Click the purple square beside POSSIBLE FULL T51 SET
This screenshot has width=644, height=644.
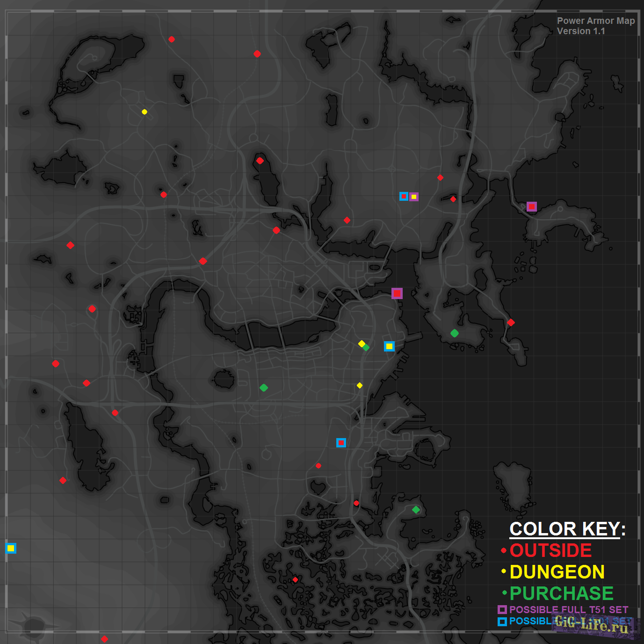point(502,609)
